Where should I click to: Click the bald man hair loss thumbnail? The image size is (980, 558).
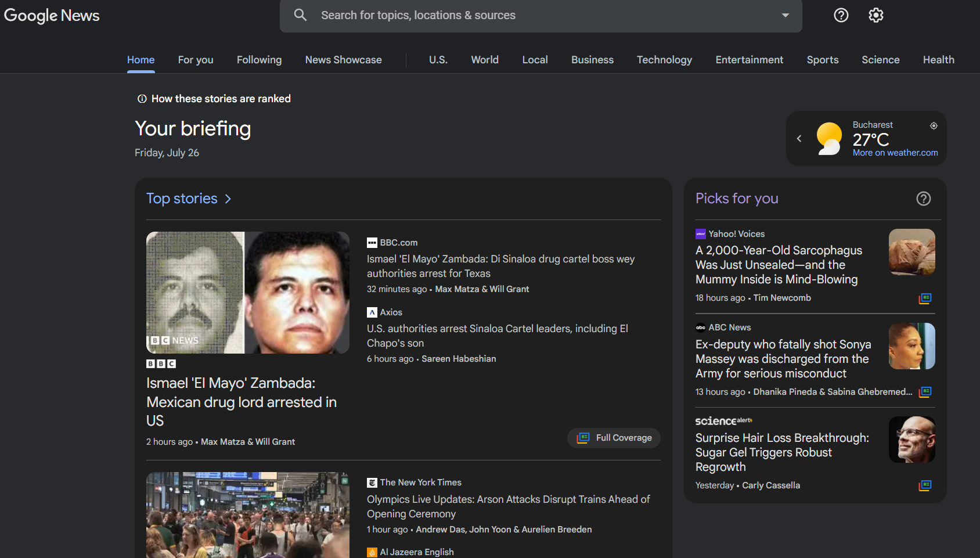[912, 440]
